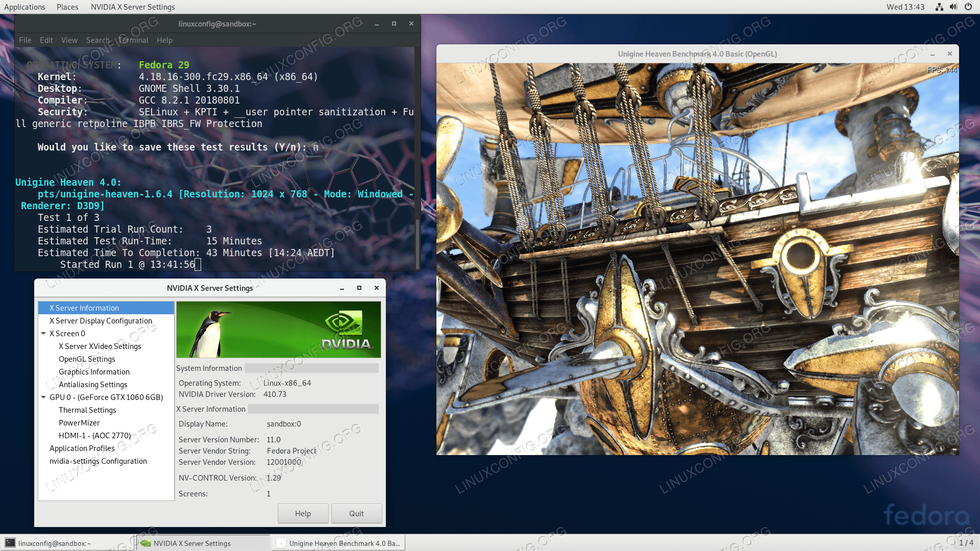Switch to Unigine Heaven Benchmark in taskbar
980x551 pixels.
click(x=339, y=543)
